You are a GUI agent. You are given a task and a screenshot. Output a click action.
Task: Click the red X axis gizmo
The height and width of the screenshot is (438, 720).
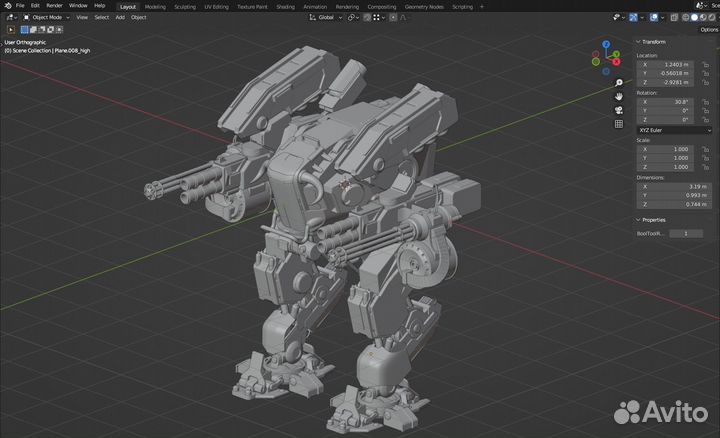[616, 62]
